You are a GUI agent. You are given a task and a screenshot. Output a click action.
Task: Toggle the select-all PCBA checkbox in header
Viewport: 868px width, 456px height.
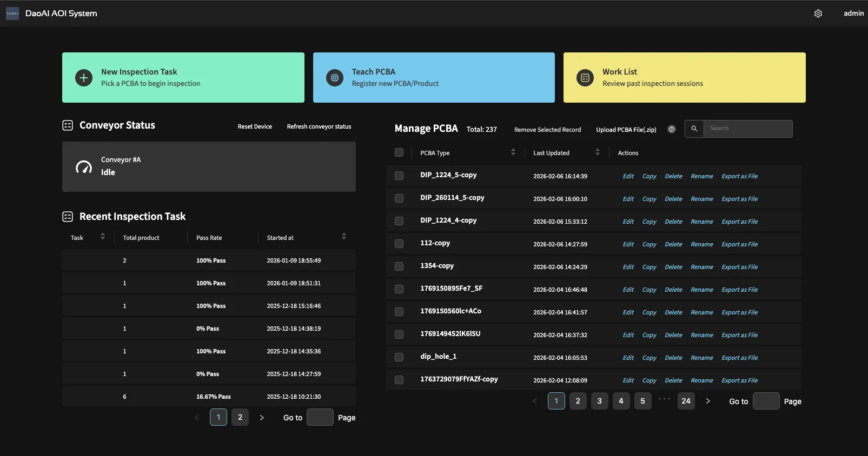click(x=399, y=152)
